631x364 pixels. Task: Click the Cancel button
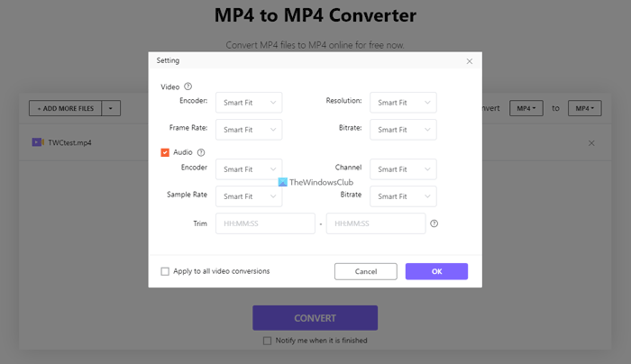[366, 271]
